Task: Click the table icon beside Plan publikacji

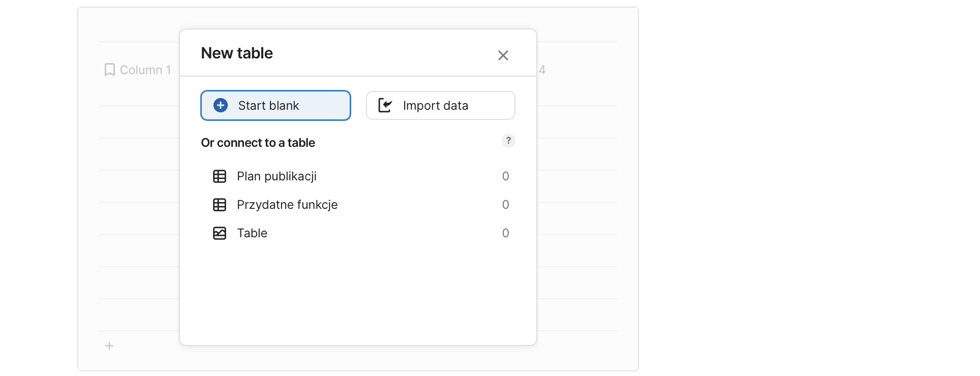Action: click(x=220, y=176)
